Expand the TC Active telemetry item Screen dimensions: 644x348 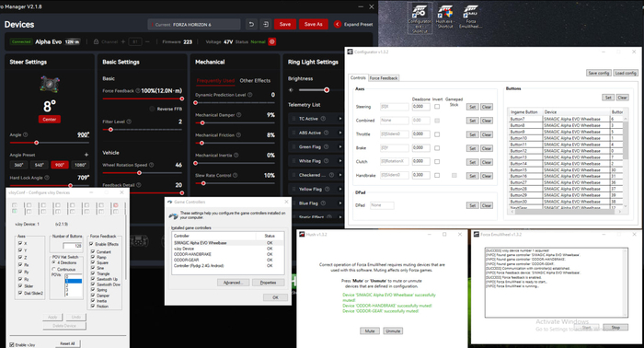pyautogui.click(x=340, y=119)
